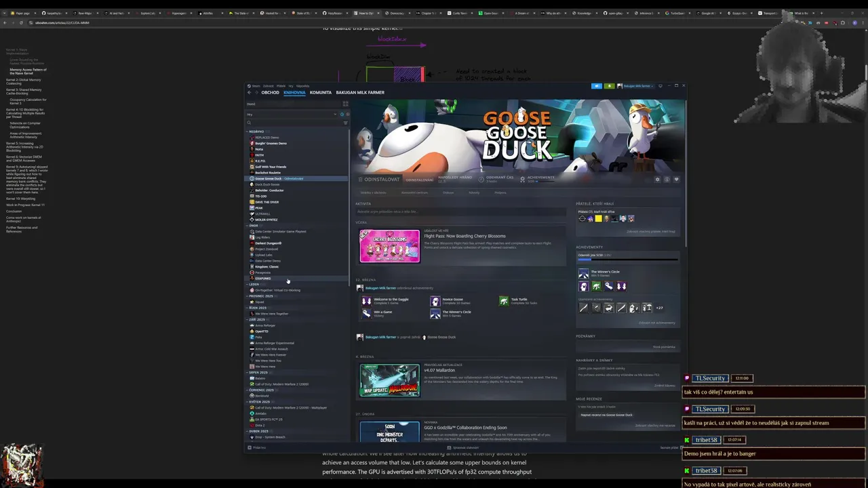
Task: Collapse the KVĚTEN 2025 category
Action: 248,402
